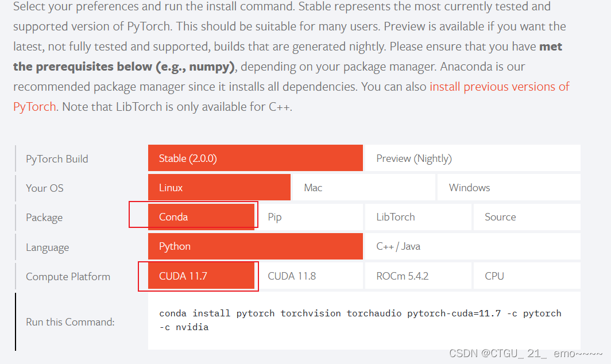611x364 pixels.
Task: Choose Source as the package type
Action: pos(527,217)
